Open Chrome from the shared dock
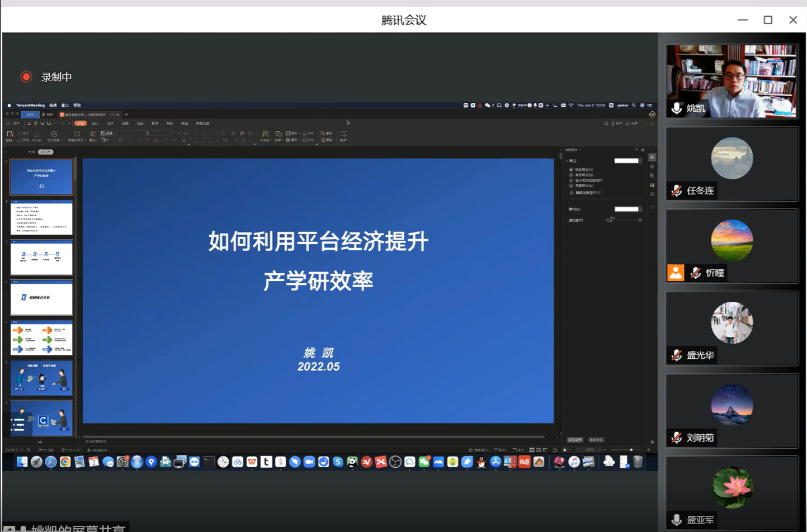The width and height of the screenshot is (807, 532). pos(65,462)
